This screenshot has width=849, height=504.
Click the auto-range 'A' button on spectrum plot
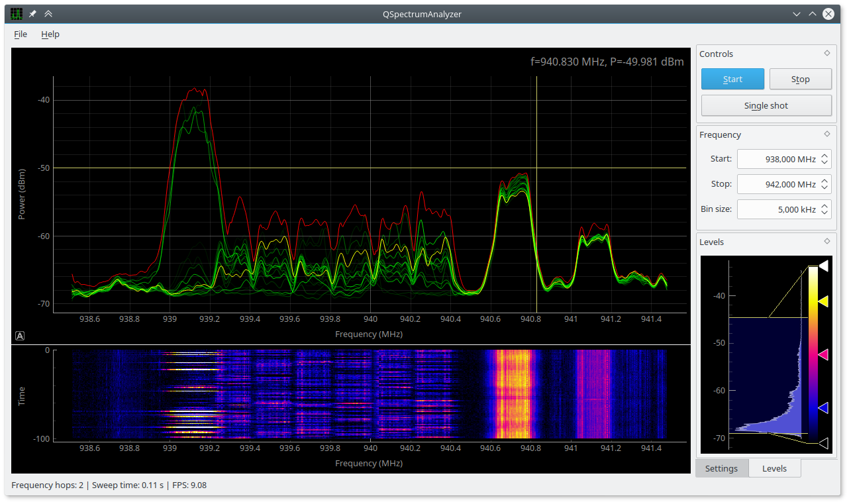(x=20, y=336)
